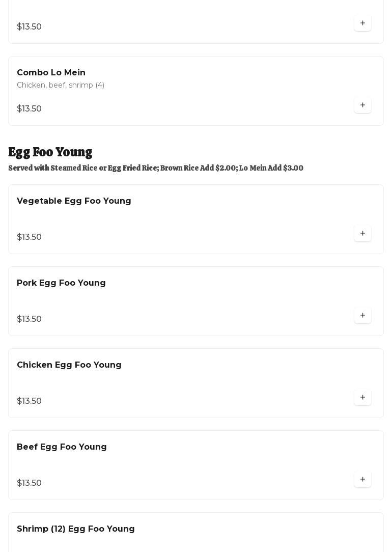Click the Chicken Egg Foo Young price
Screen dimensions: 392x552
29,401
